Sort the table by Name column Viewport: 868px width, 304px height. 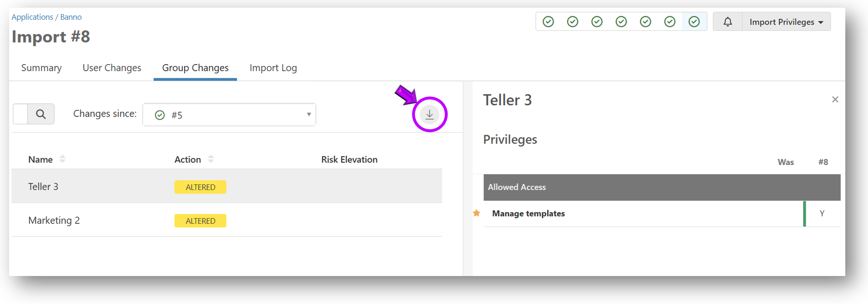[x=62, y=159]
